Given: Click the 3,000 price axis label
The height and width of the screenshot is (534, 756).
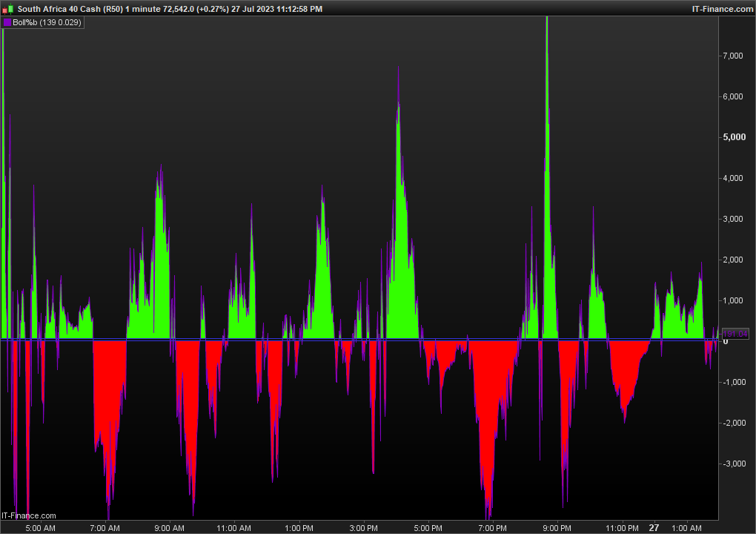Looking at the screenshot, I should tap(733, 219).
